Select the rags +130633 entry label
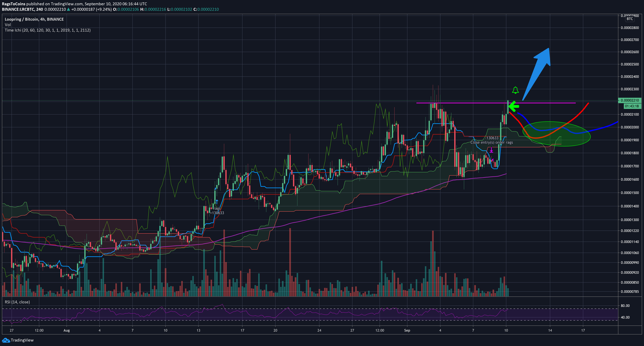 coord(217,211)
